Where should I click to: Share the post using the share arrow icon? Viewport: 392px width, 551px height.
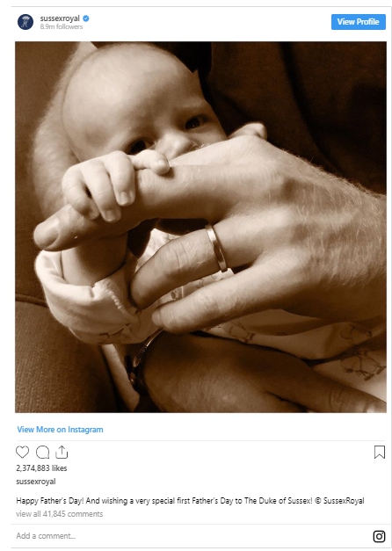click(x=62, y=452)
